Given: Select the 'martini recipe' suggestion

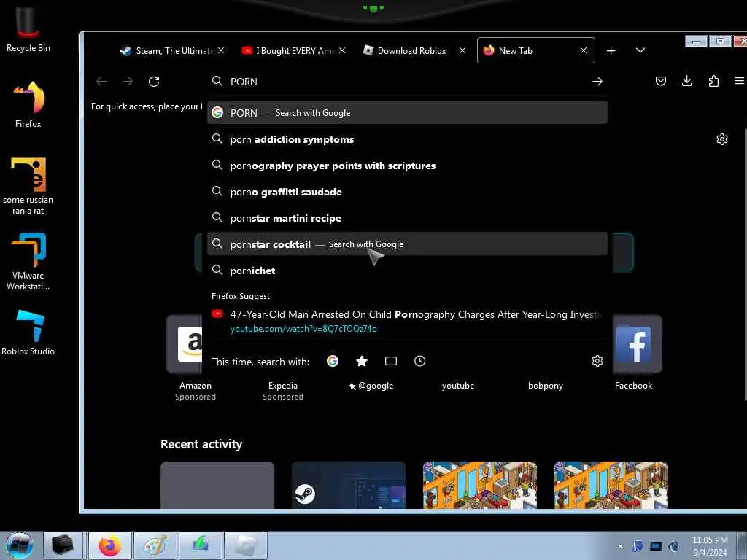Looking at the screenshot, I should pyautogui.click(x=407, y=217).
